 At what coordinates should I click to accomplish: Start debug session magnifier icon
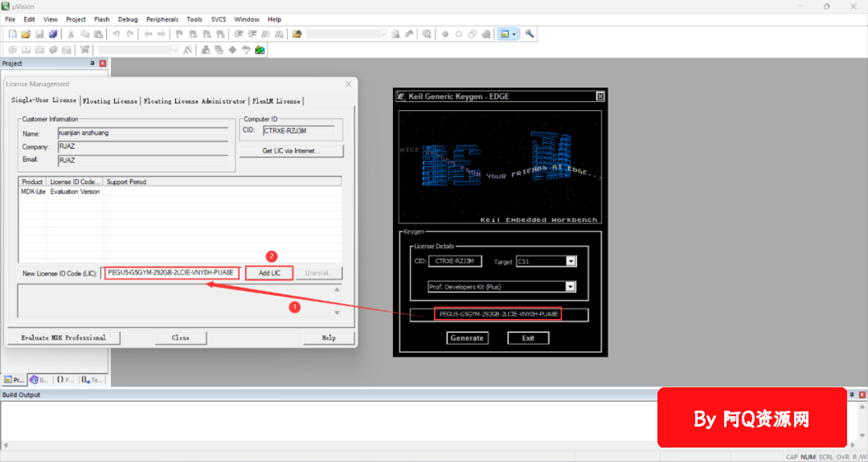[x=427, y=35]
